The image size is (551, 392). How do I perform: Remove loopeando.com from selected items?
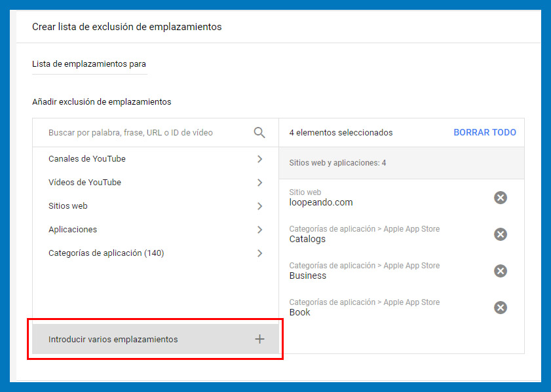point(501,198)
